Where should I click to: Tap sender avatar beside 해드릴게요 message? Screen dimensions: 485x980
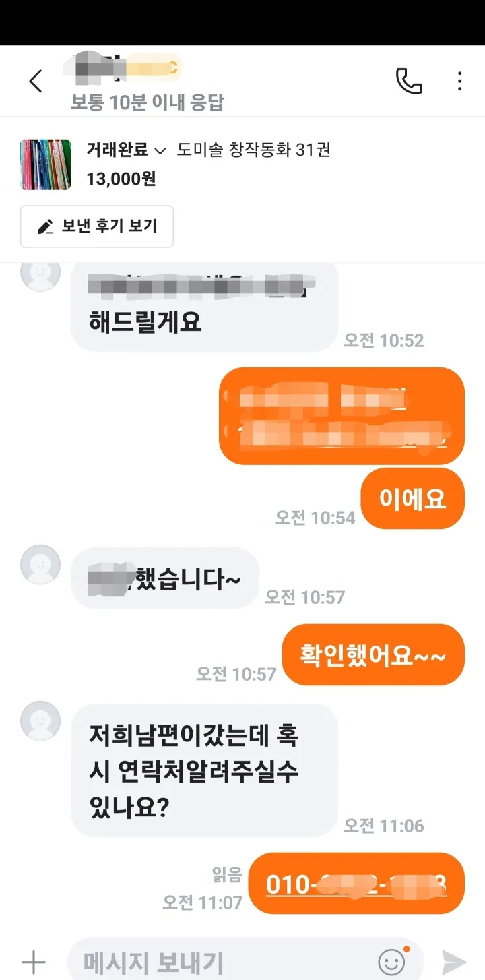tap(40, 272)
